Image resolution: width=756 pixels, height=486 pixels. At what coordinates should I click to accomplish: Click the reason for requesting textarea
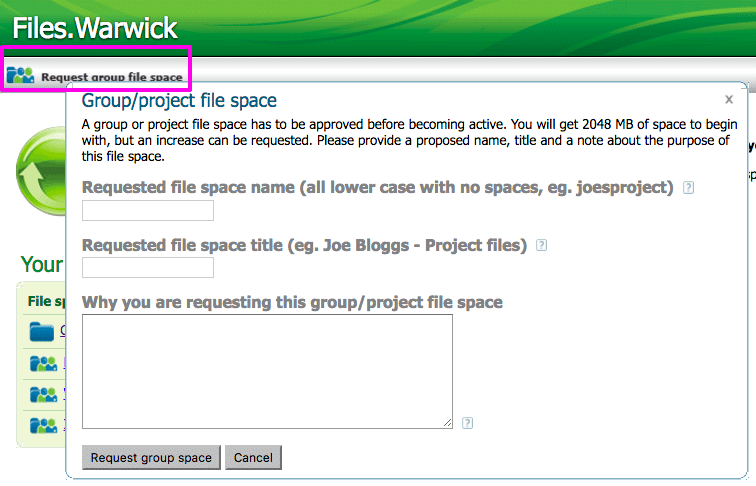(x=267, y=371)
